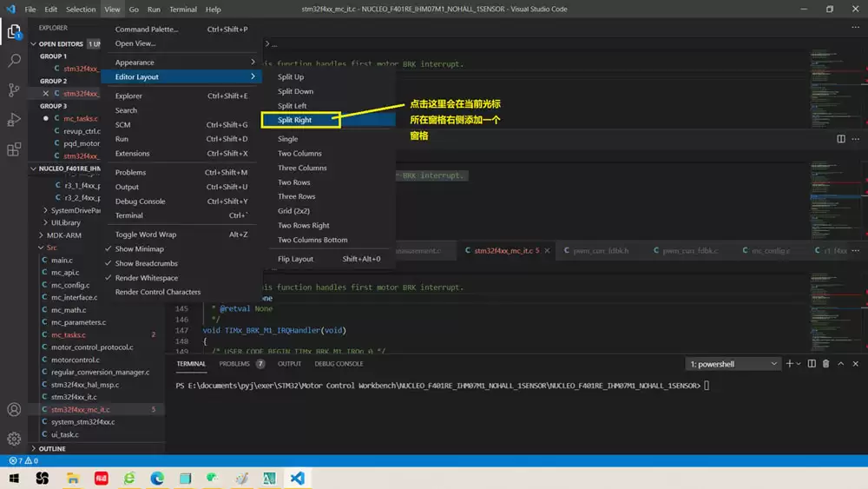This screenshot has height=489, width=868.
Task: Expand the Editor Layout submenu
Action: [181, 76]
